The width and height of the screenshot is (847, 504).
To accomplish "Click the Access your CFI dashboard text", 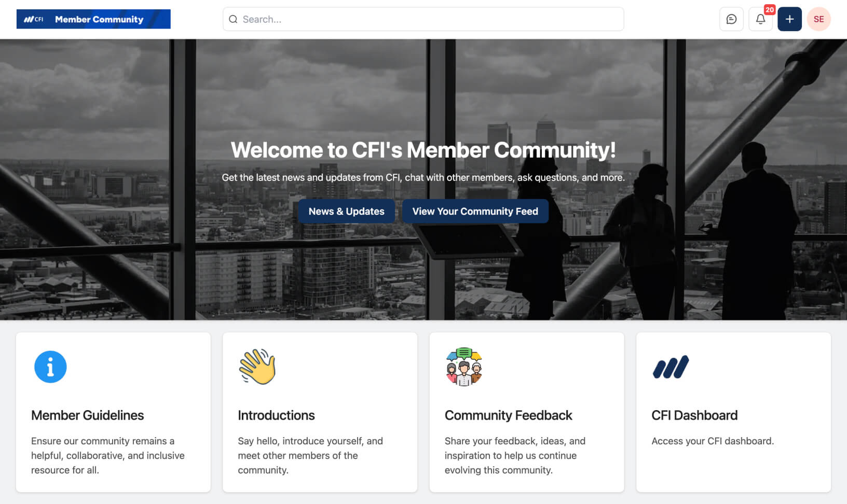I will (713, 441).
